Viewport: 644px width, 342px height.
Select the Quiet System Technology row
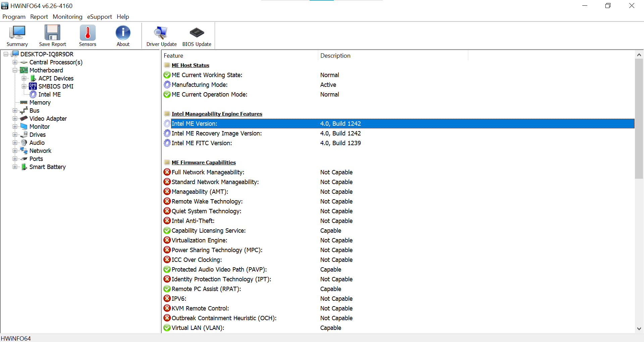point(398,211)
